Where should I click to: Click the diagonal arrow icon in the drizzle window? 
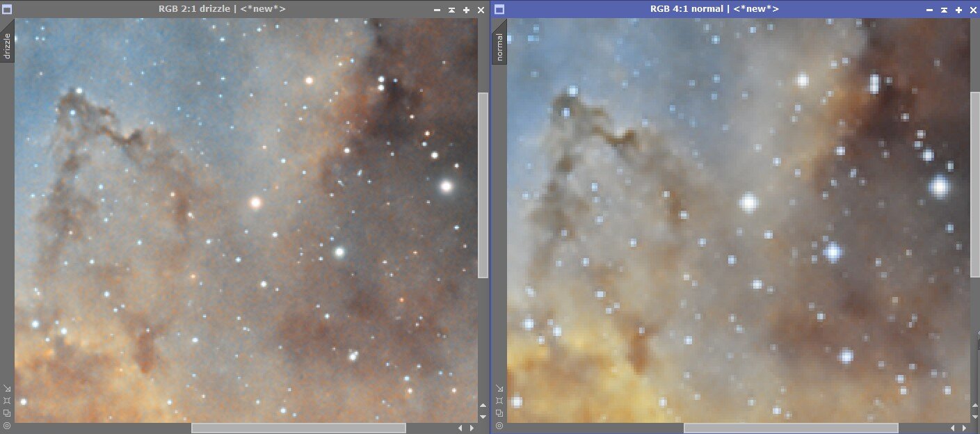[x=7, y=389]
